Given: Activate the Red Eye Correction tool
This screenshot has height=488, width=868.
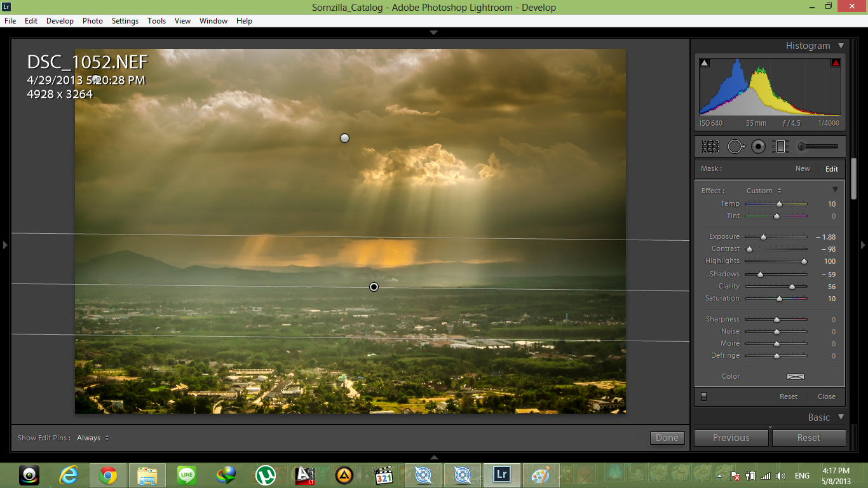Looking at the screenshot, I should click(758, 147).
